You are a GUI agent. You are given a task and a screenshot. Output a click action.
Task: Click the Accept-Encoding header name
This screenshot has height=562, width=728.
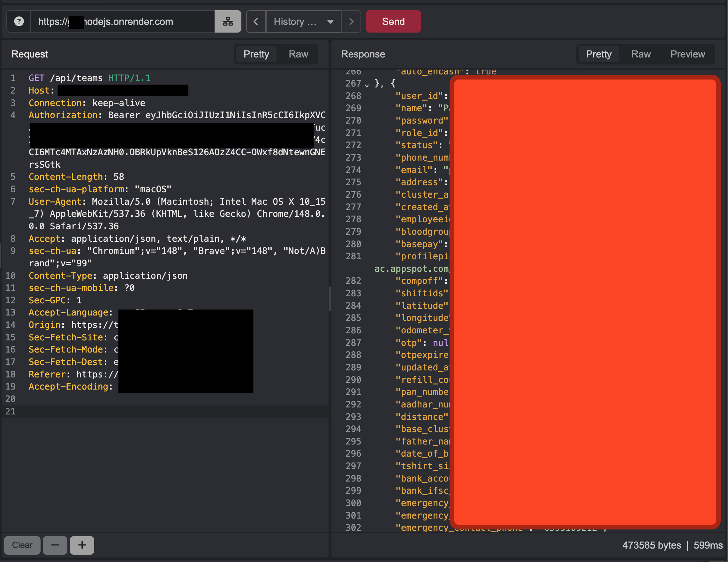point(68,386)
